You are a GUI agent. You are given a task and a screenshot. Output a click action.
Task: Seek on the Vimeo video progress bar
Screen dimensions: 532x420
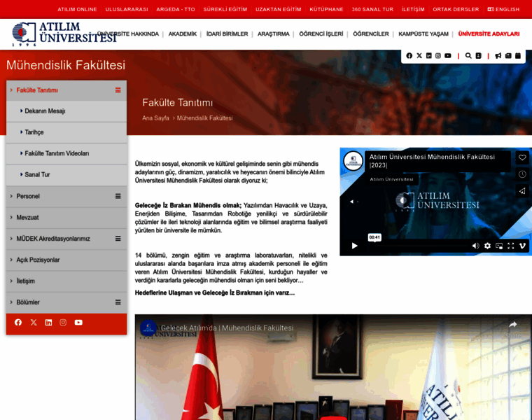pos(419,246)
